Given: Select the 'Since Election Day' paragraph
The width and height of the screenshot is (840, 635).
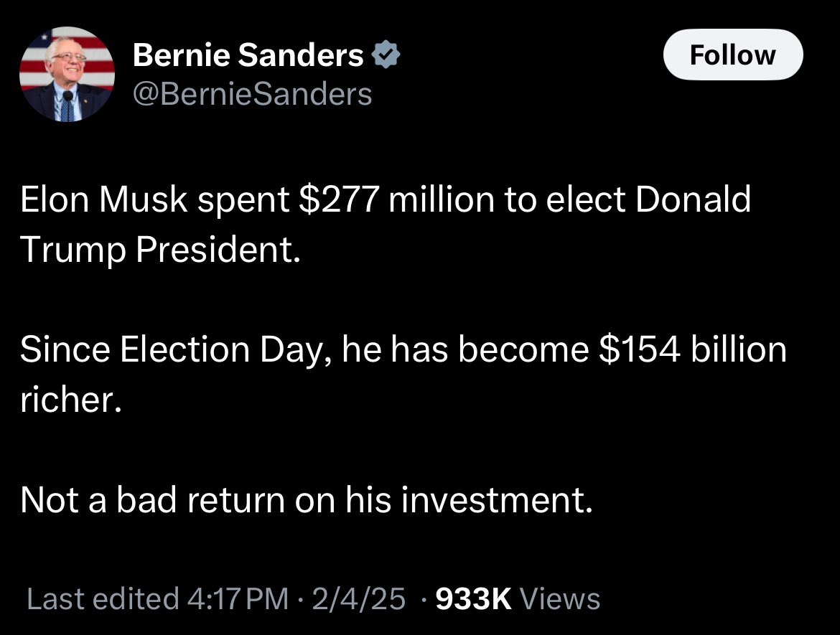Looking at the screenshot, I should click(403, 375).
